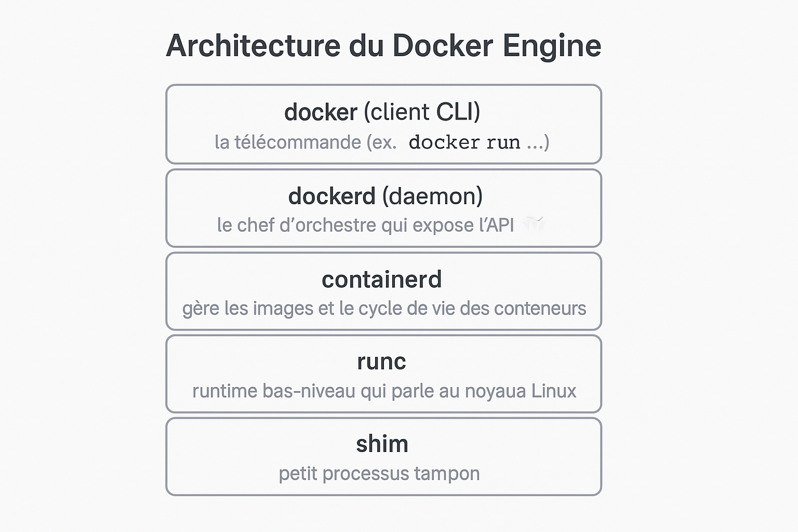Click the "(daemon)" label
Screen dimensions: 798x532
pyautogui.click(x=432, y=196)
